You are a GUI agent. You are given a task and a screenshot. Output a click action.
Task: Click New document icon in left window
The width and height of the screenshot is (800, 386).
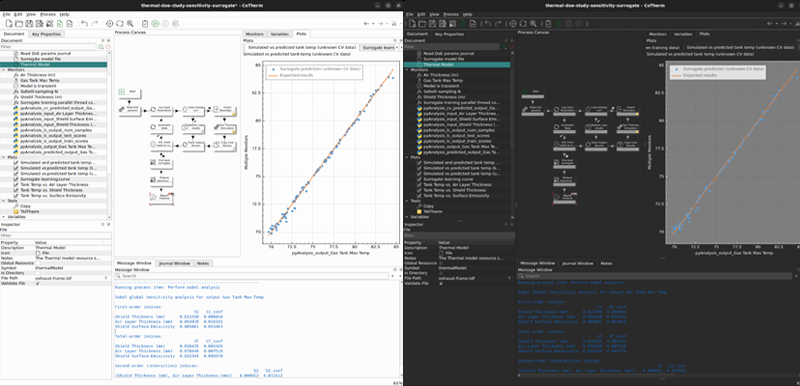(9, 24)
